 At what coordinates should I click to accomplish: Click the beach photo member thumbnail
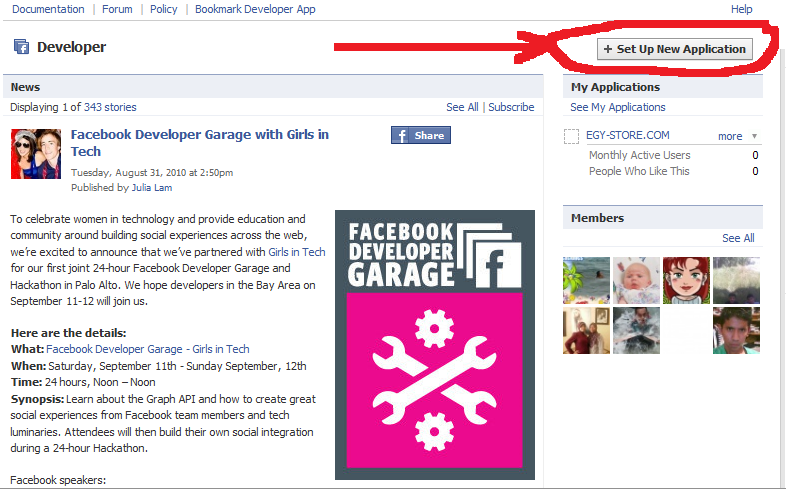point(586,280)
